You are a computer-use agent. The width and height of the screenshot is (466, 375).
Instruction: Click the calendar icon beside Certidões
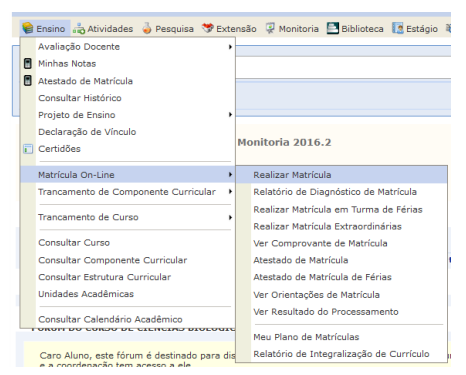pos(28,149)
